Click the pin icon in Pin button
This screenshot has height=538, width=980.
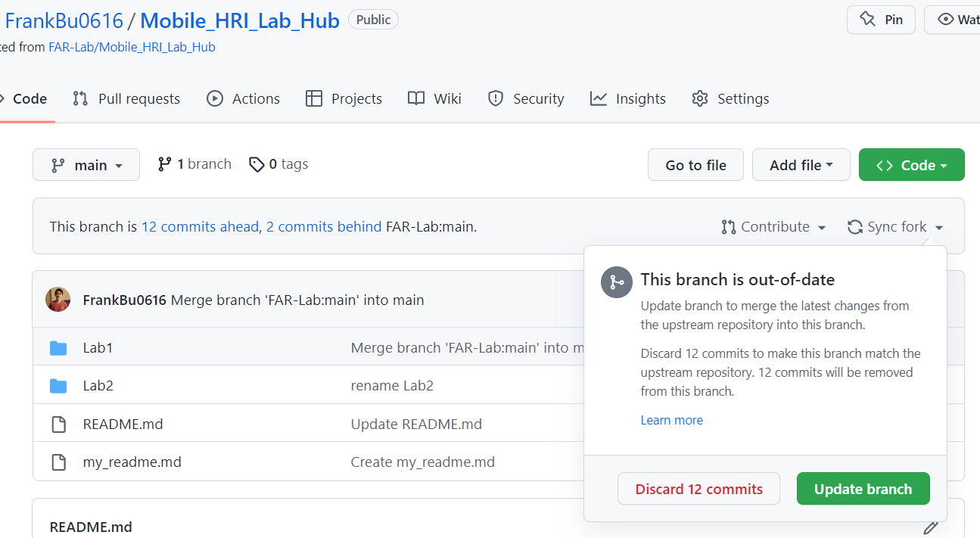coord(867,20)
